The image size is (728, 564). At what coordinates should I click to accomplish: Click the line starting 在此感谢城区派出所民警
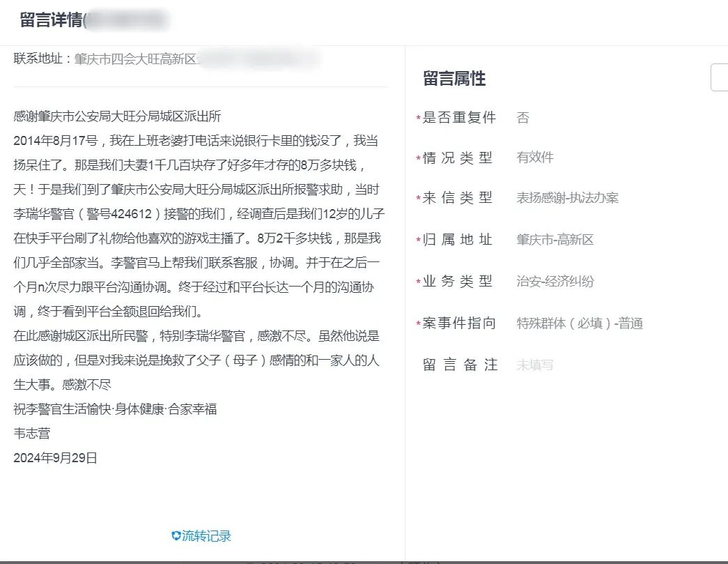coord(196,336)
